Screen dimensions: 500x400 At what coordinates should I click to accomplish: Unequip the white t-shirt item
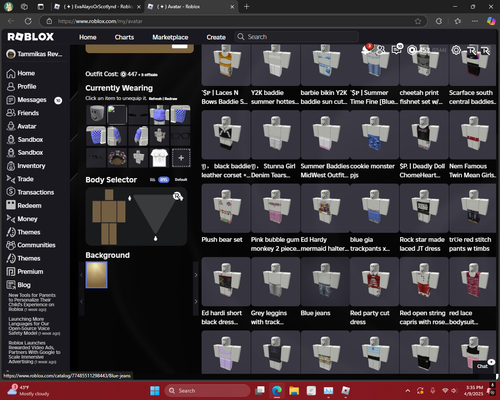coord(159,157)
